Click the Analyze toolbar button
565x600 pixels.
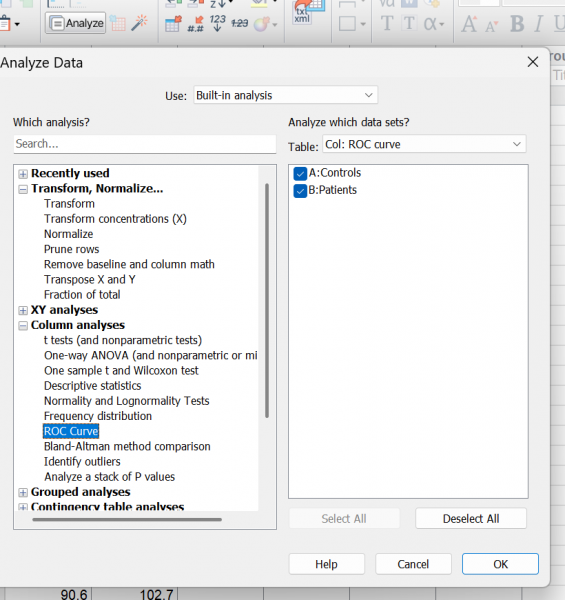(75, 23)
